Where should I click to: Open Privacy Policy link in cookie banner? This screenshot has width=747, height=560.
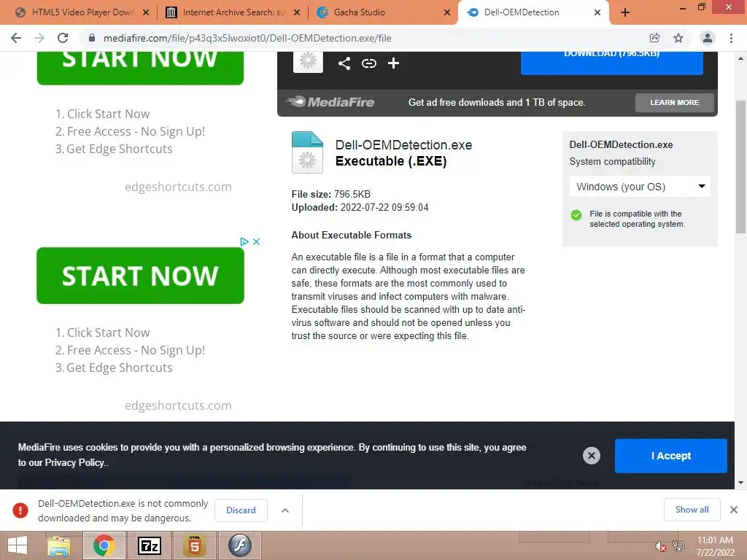tap(76, 462)
